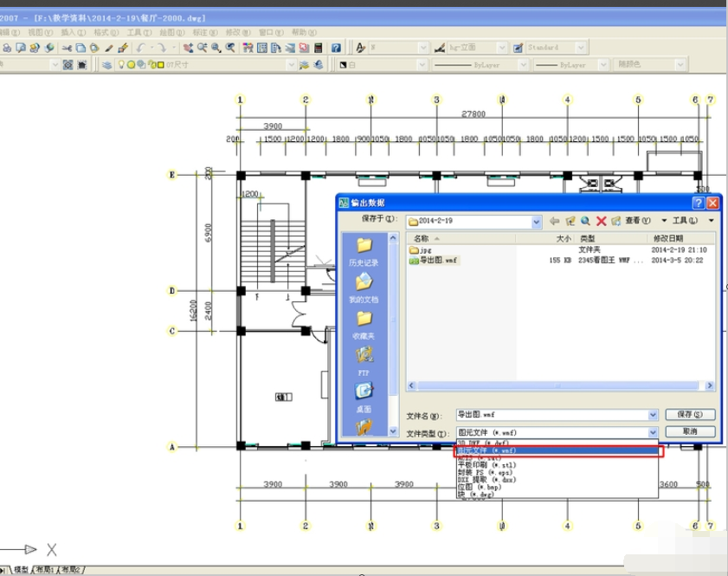
Task: Choose 位图 (*.bmp) from type list
Action: 557,488
